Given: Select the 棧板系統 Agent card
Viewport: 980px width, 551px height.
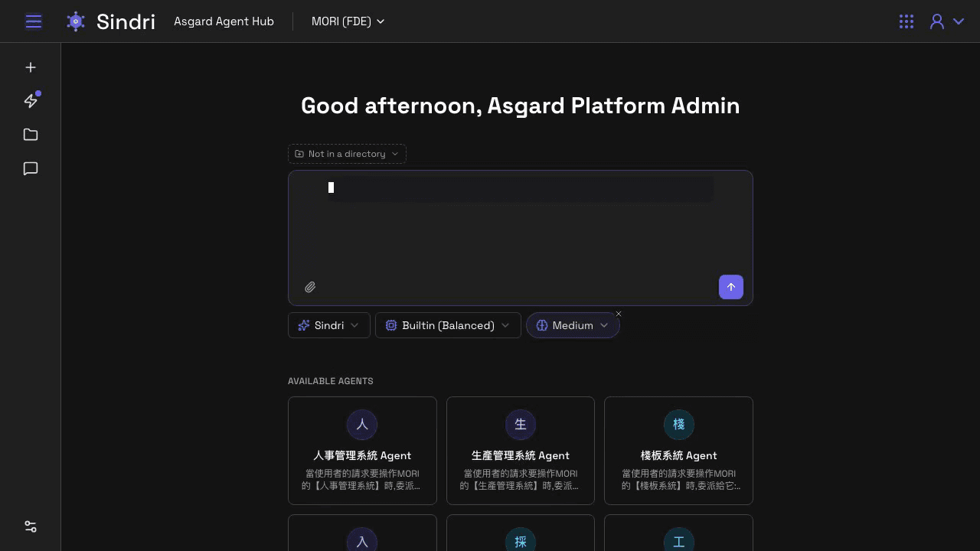Looking at the screenshot, I should pyautogui.click(x=678, y=451).
